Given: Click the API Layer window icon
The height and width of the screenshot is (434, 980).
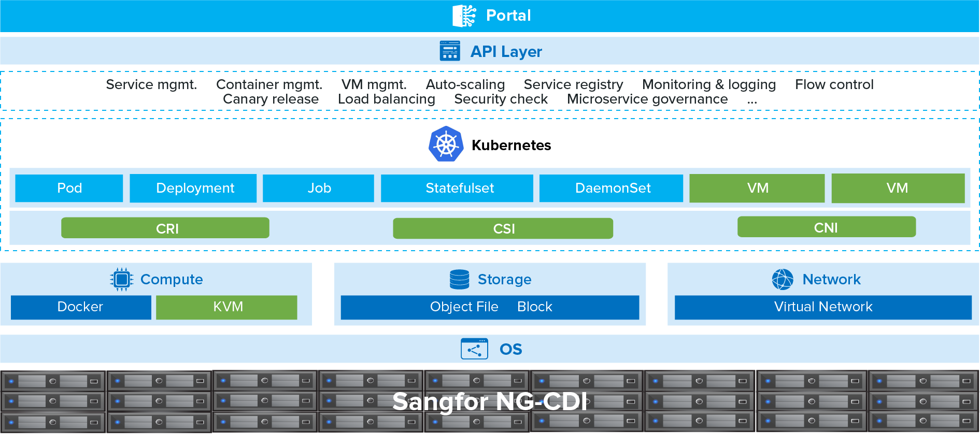Looking at the screenshot, I should pyautogui.click(x=450, y=51).
